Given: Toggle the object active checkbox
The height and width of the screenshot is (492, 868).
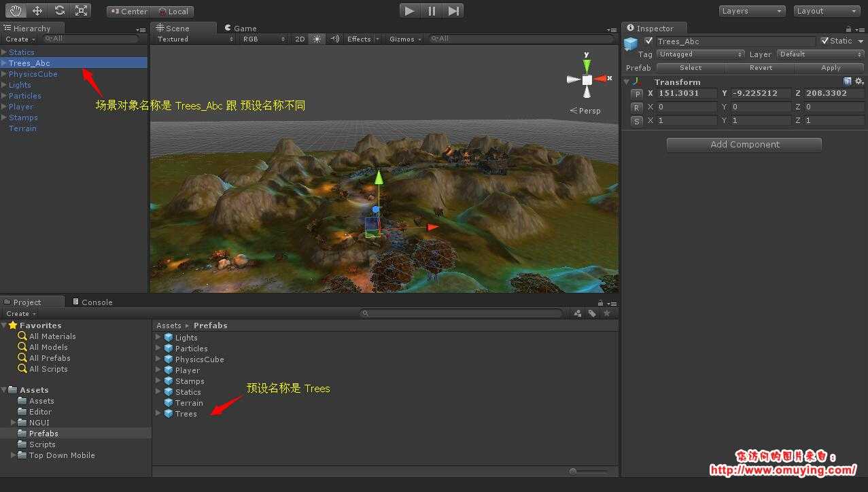Looking at the screenshot, I should [x=648, y=41].
